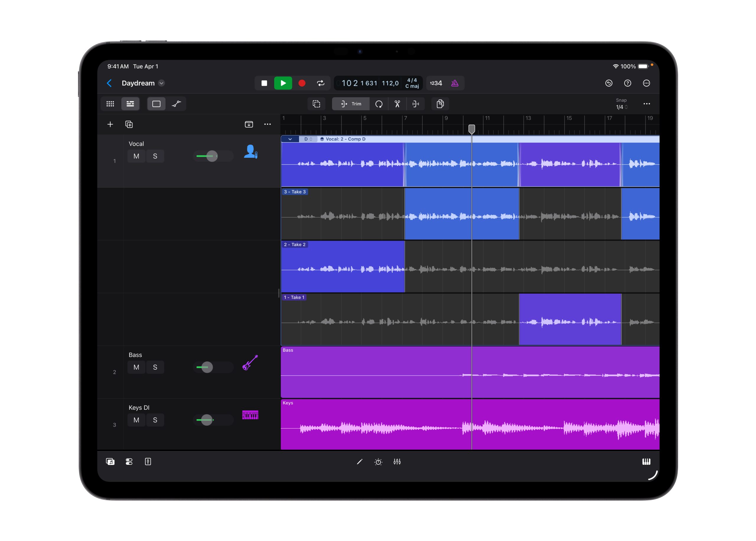Select the Loop tool
Screen dimensions: 756x541
(379, 104)
